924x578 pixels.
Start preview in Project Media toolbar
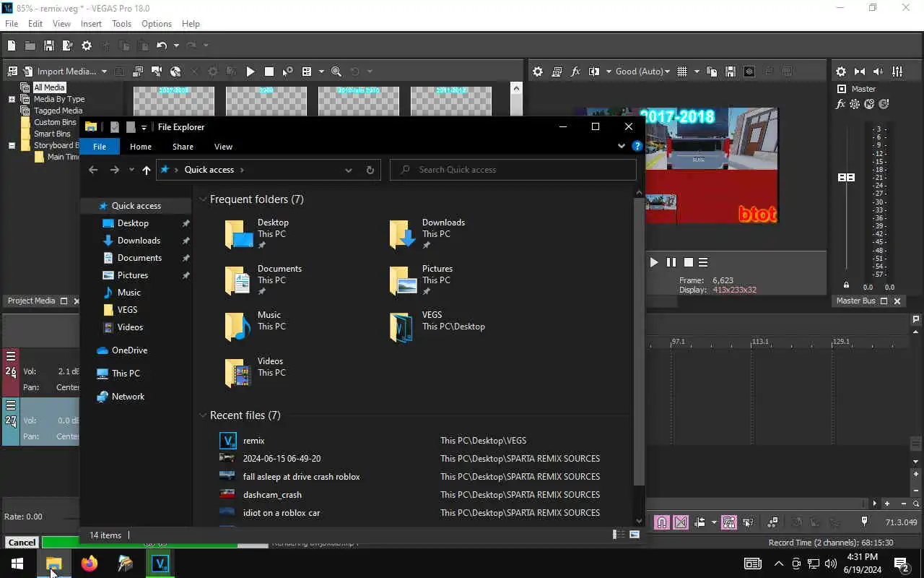[250, 72]
